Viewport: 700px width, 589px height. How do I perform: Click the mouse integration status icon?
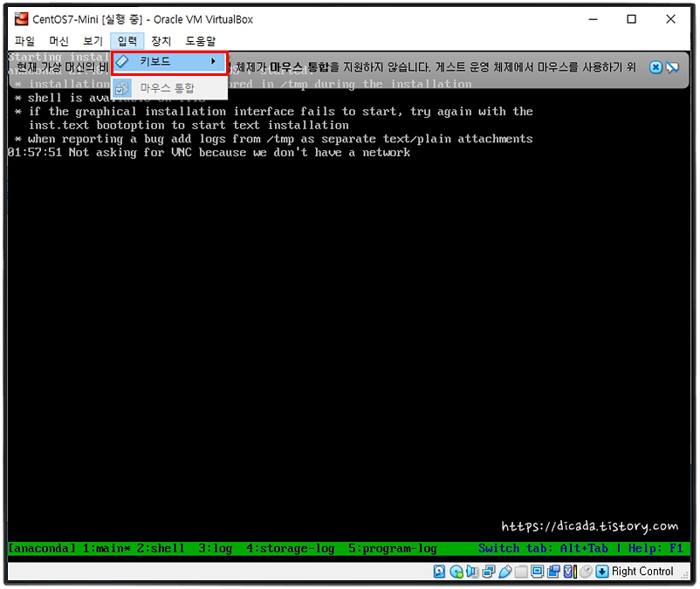587,572
